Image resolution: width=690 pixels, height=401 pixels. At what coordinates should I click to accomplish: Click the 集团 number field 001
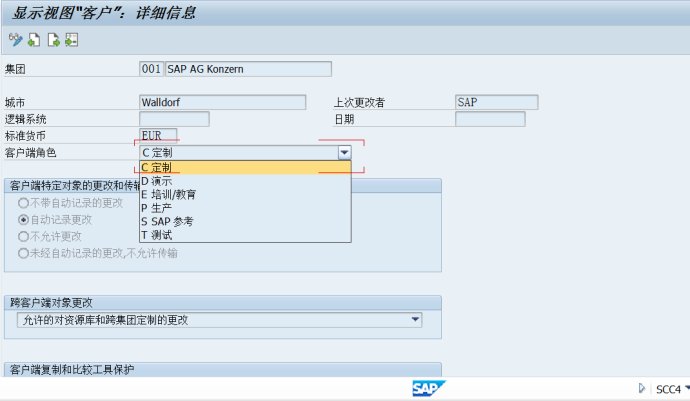click(151, 69)
